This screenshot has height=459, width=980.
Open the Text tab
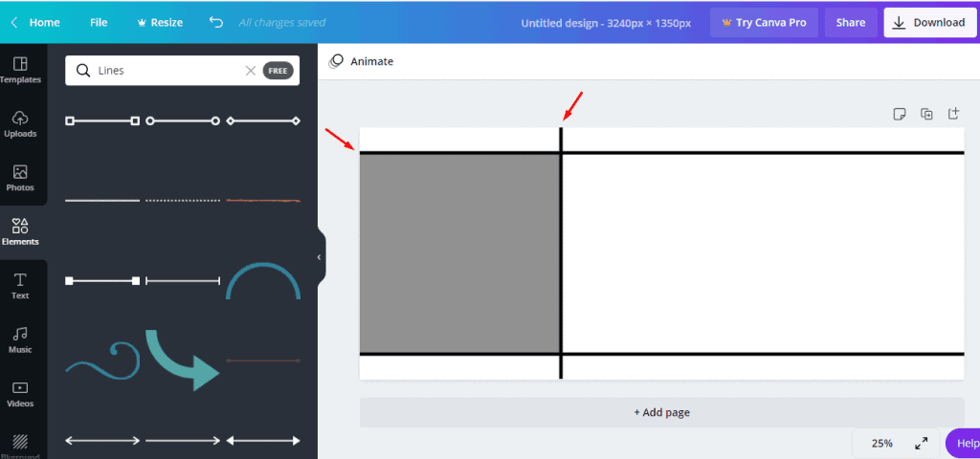pos(20,286)
